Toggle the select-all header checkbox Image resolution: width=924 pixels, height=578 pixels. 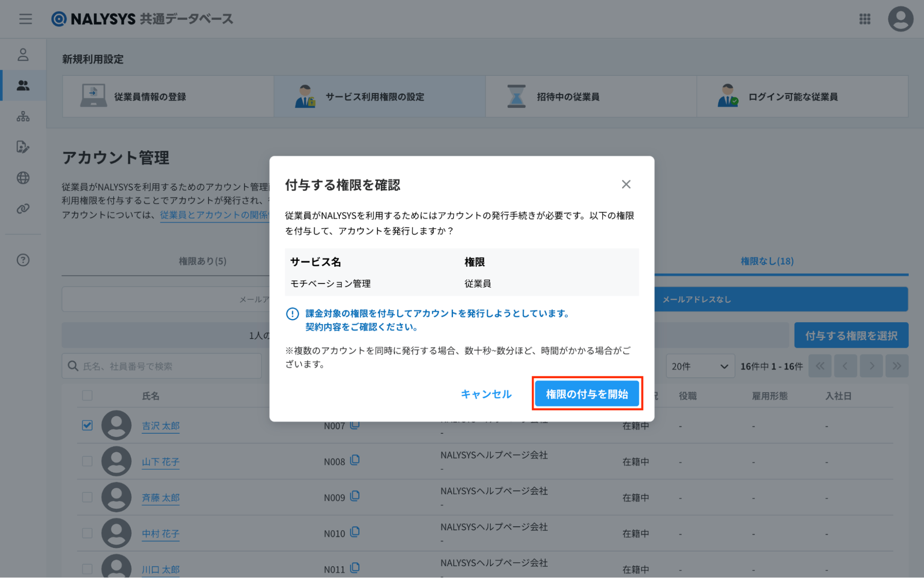87,395
